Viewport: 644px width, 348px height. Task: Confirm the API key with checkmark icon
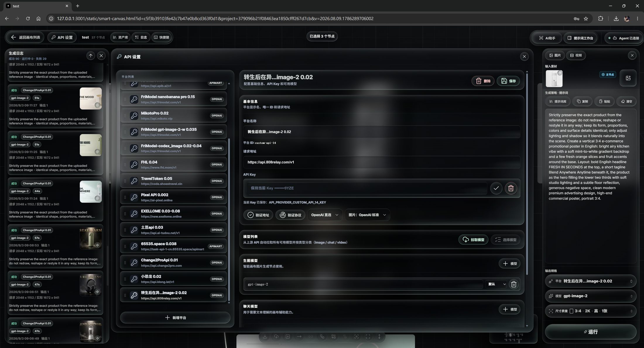[x=496, y=188]
